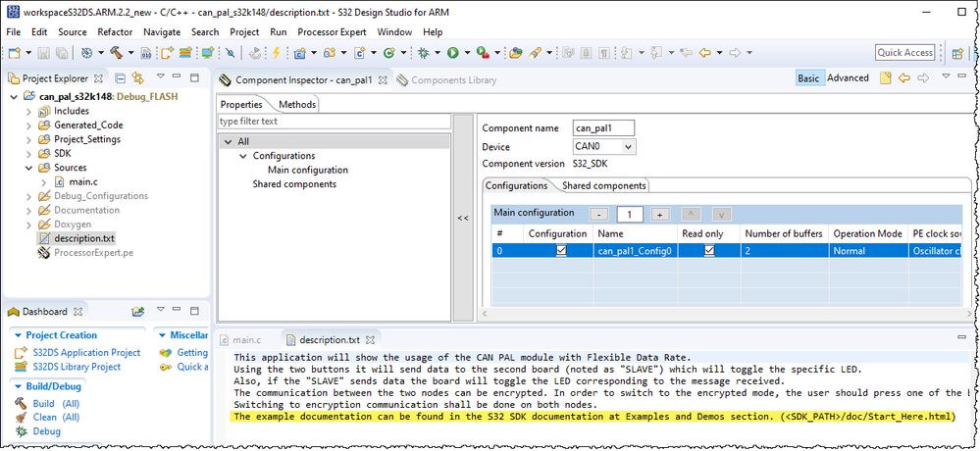
Task: Click the green monitor toolbar icon
Action: point(207,53)
